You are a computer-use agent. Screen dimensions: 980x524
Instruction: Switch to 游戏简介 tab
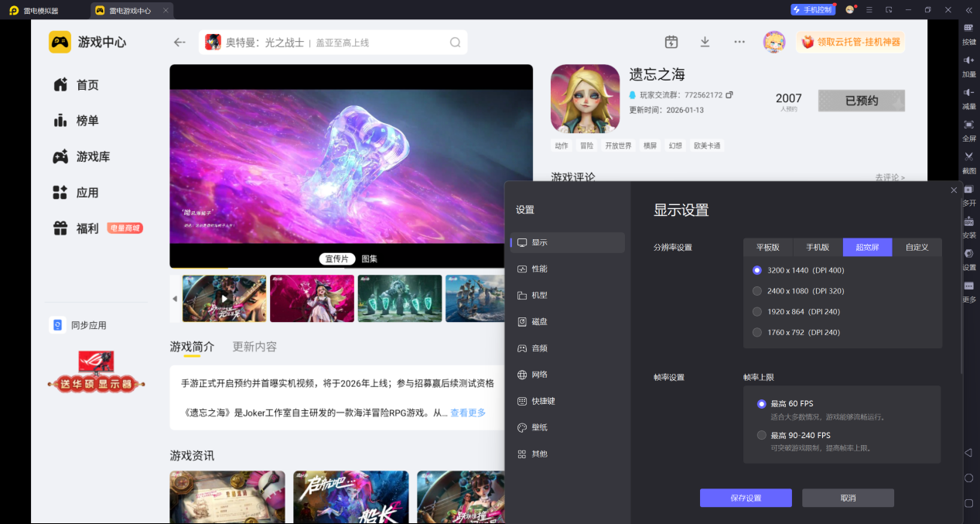click(192, 347)
